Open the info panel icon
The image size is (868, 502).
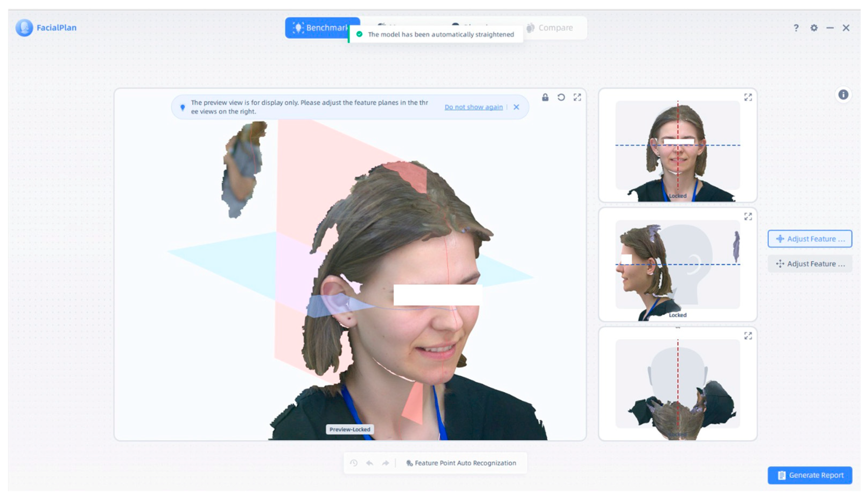point(843,95)
